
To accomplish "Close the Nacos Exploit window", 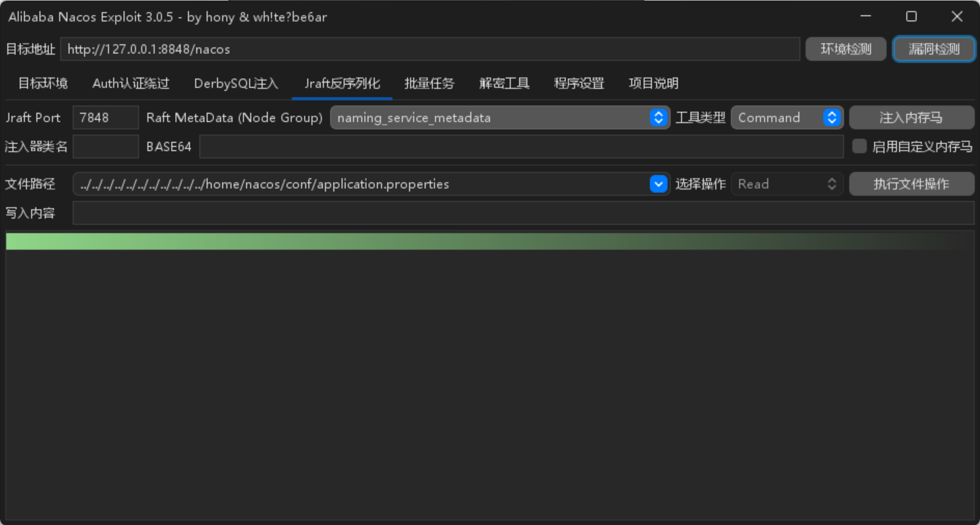I will click(956, 17).
